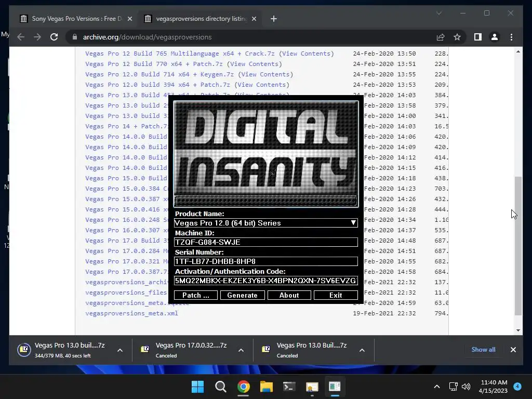Click canceled Vegas Pro 17.0.0.32 file icon
532x399 pixels.
pos(145,349)
